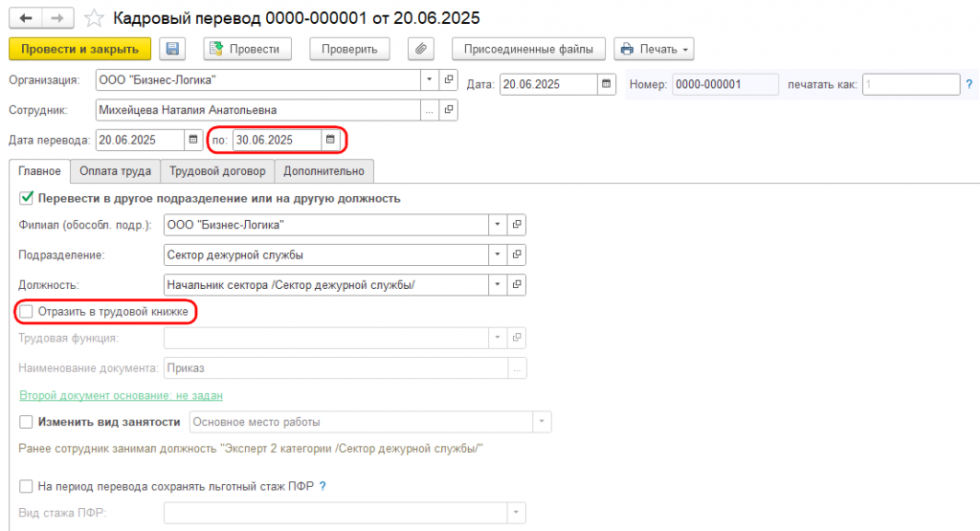
Task: Expand the Подразделение dropdown
Action: pyautogui.click(x=498, y=254)
